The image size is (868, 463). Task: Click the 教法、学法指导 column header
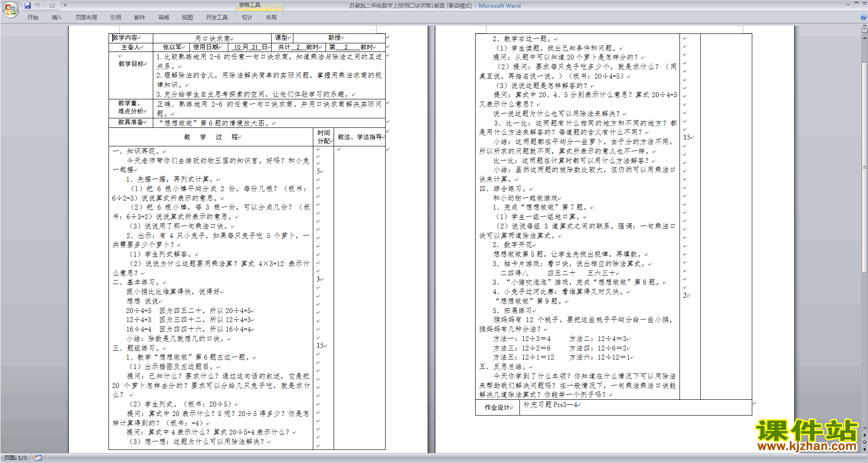(x=360, y=137)
